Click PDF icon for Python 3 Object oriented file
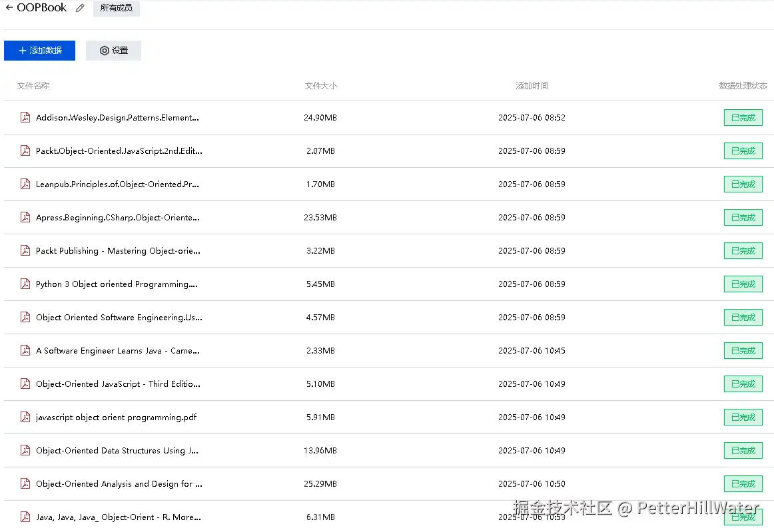The width and height of the screenshot is (774, 532). coord(25,284)
